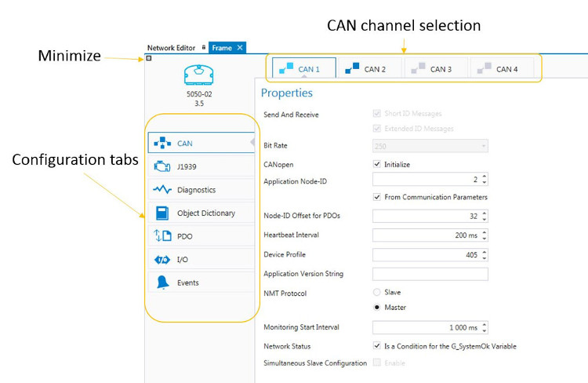Image resolution: width=588 pixels, height=383 pixels.
Task: Click the Send And Receive label
Action: point(291,115)
